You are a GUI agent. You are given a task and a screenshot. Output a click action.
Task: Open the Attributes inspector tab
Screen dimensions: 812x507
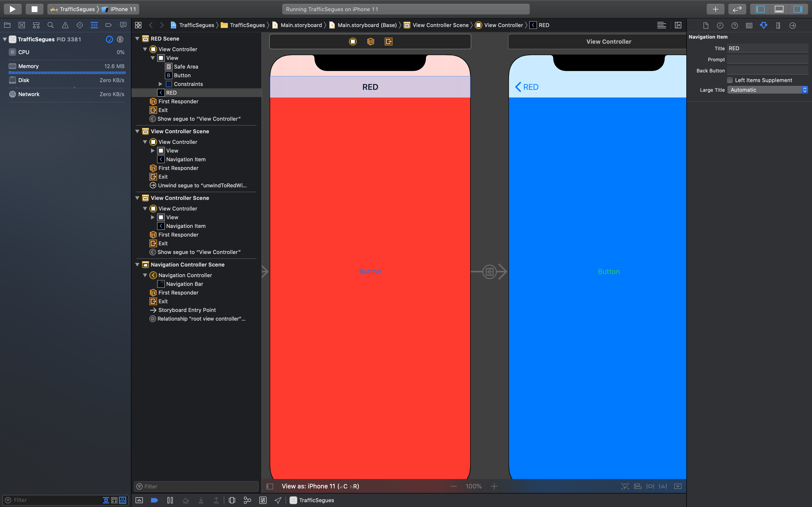(x=763, y=26)
